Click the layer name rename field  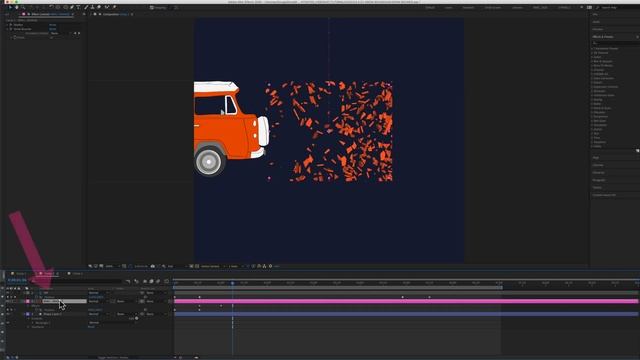64,301
